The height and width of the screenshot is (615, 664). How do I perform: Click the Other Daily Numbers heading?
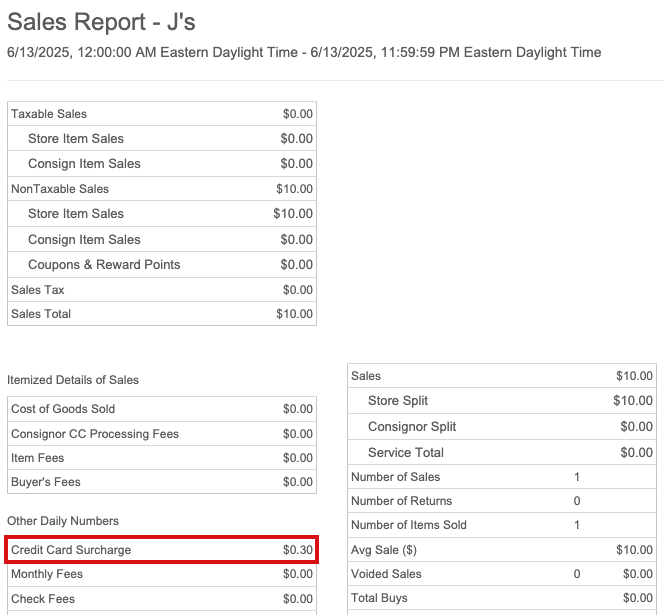tap(63, 521)
